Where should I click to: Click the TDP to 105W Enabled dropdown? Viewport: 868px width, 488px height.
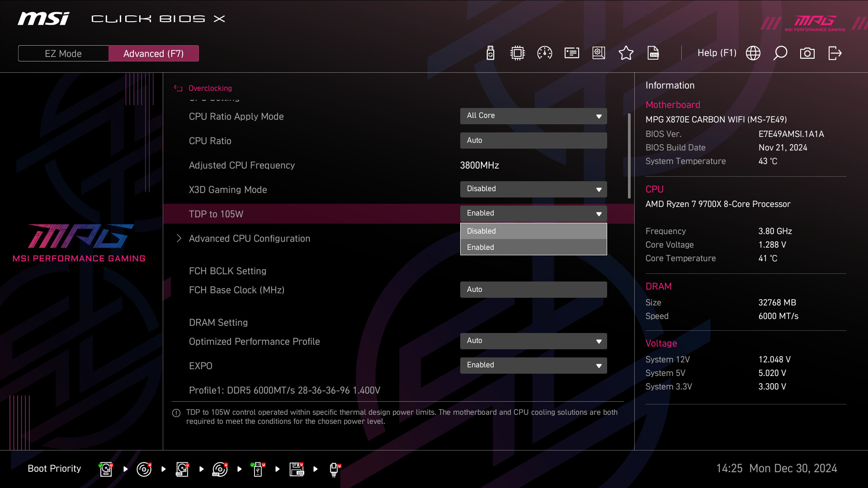pos(533,214)
